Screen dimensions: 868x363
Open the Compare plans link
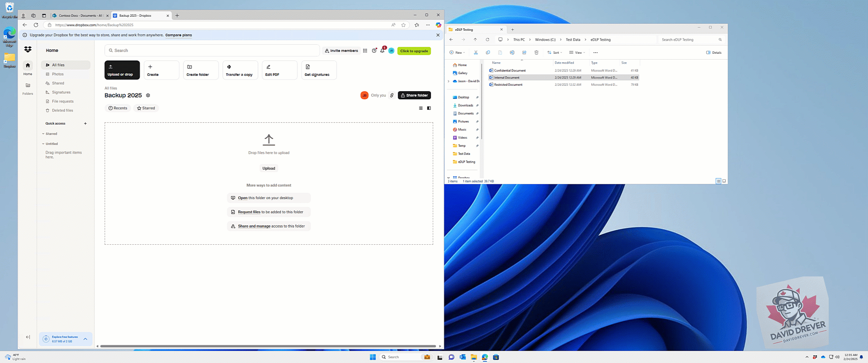179,35
